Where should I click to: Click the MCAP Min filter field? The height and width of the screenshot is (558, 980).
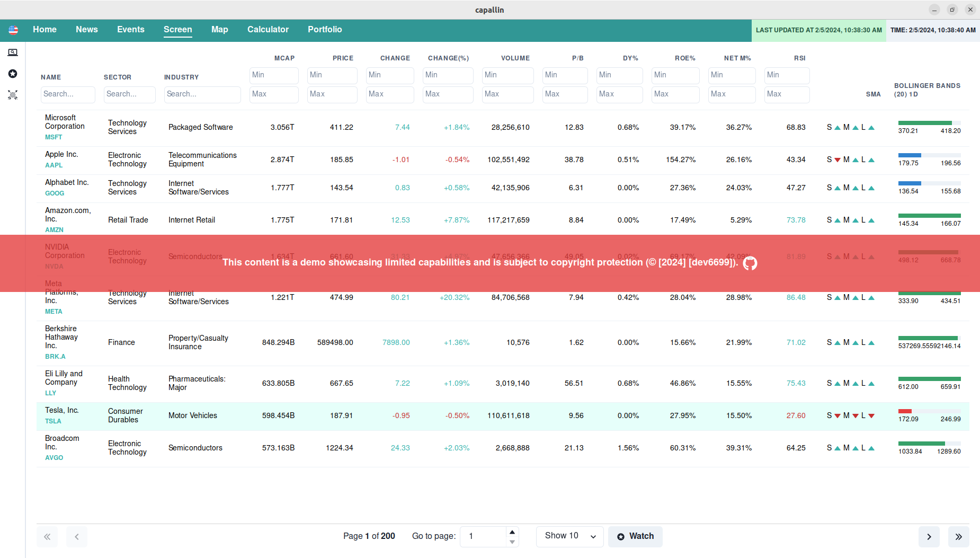(x=274, y=75)
